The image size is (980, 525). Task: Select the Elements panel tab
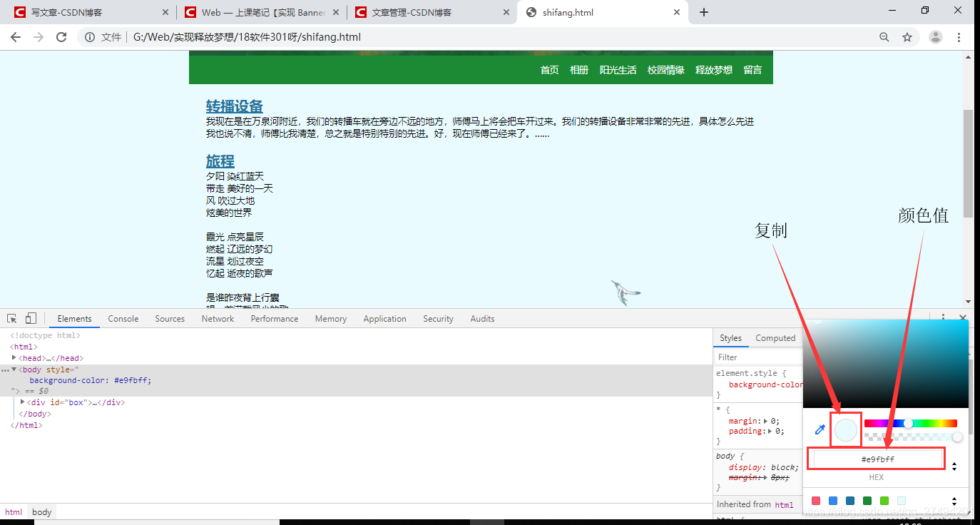pos(74,319)
